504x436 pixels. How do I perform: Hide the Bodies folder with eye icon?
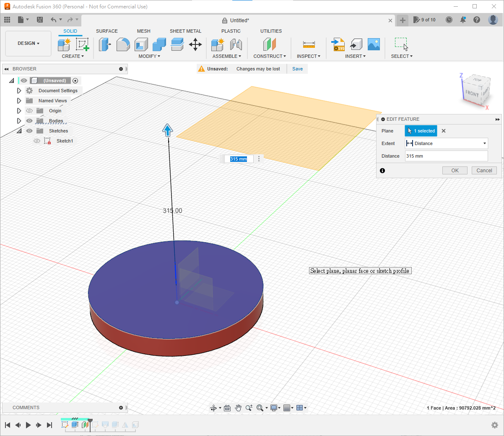tap(29, 121)
